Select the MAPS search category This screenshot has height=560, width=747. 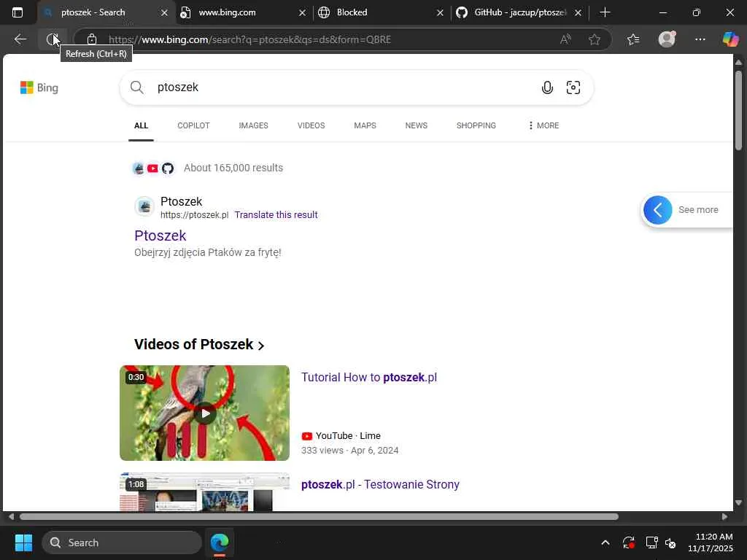[365, 125]
